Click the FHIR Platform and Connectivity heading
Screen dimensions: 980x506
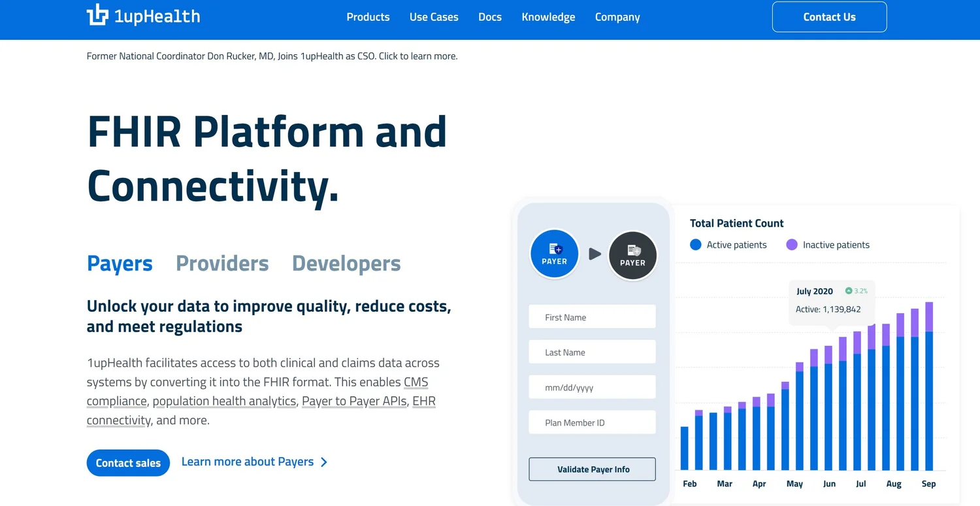pyautogui.click(x=267, y=159)
